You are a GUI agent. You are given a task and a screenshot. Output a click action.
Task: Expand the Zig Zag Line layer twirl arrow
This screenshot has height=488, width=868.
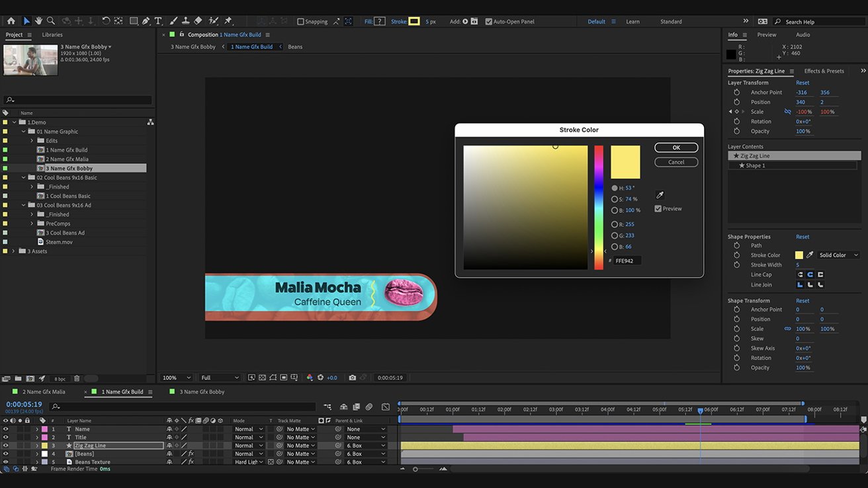pyautogui.click(x=37, y=446)
